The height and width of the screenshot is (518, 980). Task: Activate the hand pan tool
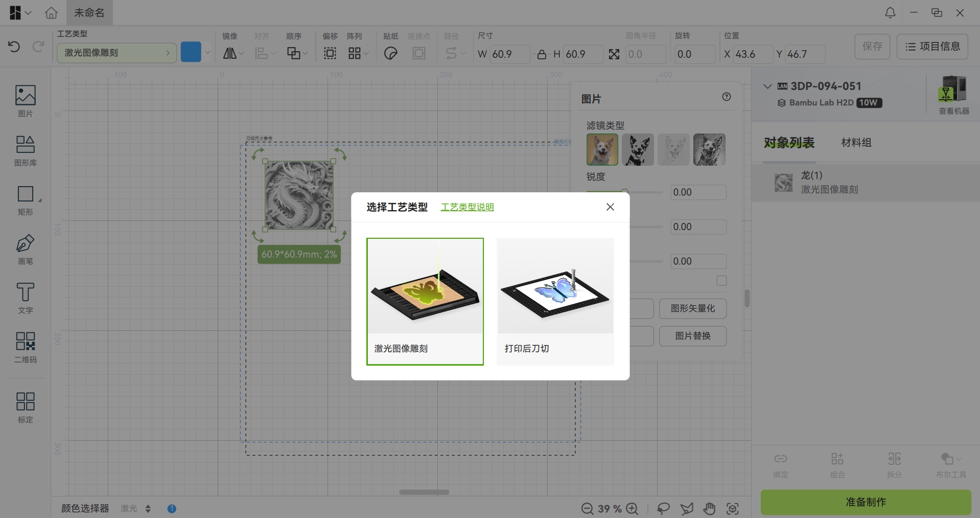coord(709,509)
